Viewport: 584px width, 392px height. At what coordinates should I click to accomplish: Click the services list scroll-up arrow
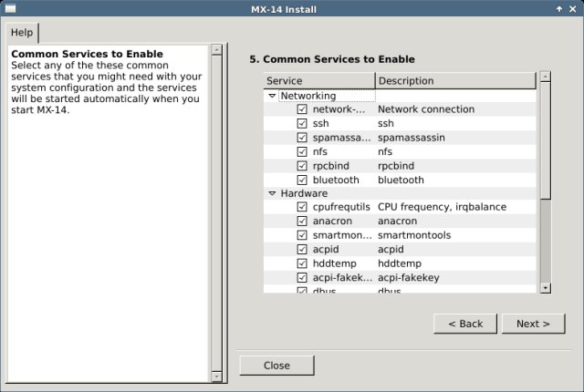pos(546,77)
